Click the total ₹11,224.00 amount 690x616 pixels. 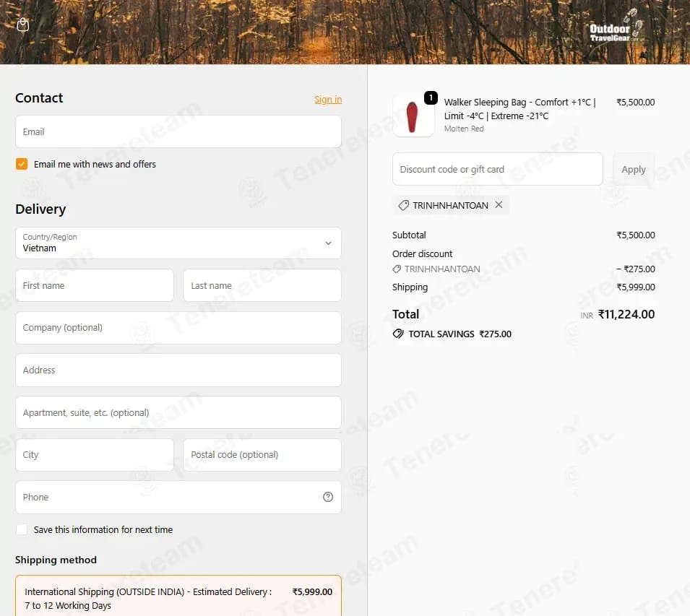tap(626, 314)
